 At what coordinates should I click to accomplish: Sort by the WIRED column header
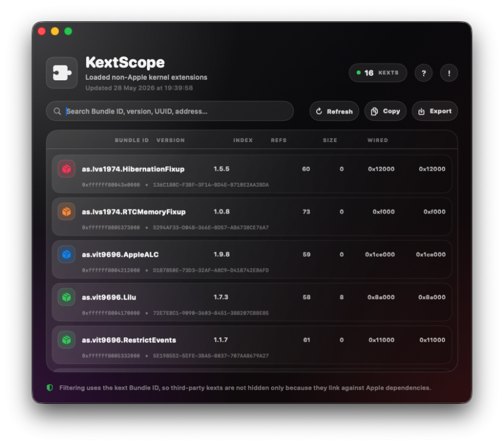pos(377,140)
